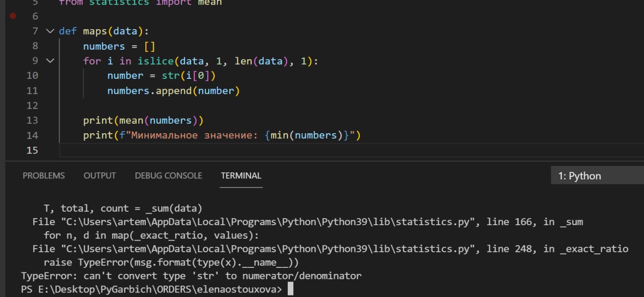
Task: Click the 'raise TypeError' traceback line
Action: click(x=172, y=262)
